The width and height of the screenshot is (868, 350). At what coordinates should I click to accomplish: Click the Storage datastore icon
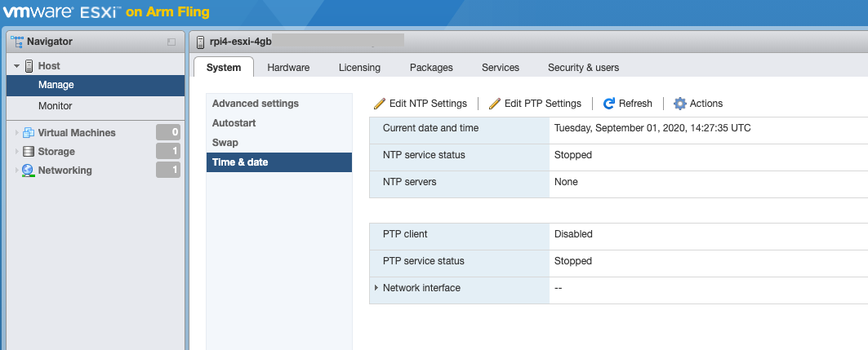click(x=29, y=152)
